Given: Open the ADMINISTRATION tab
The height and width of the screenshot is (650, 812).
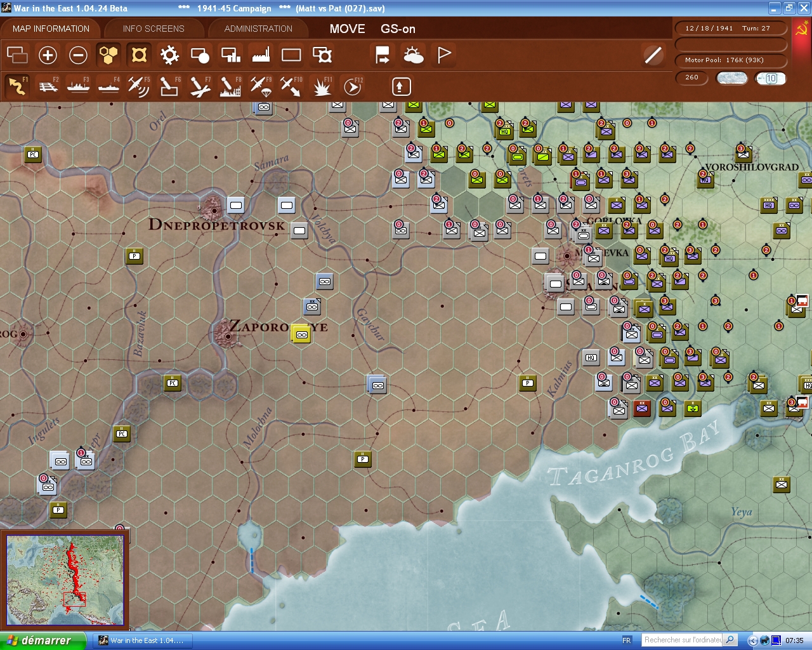Looking at the screenshot, I should tap(258, 29).
